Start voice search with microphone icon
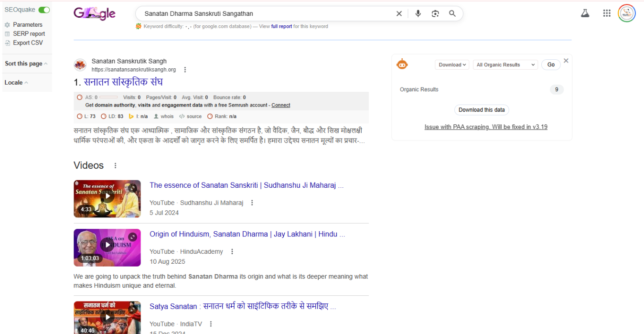This screenshot has width=644, height=334. coord(418,14)
